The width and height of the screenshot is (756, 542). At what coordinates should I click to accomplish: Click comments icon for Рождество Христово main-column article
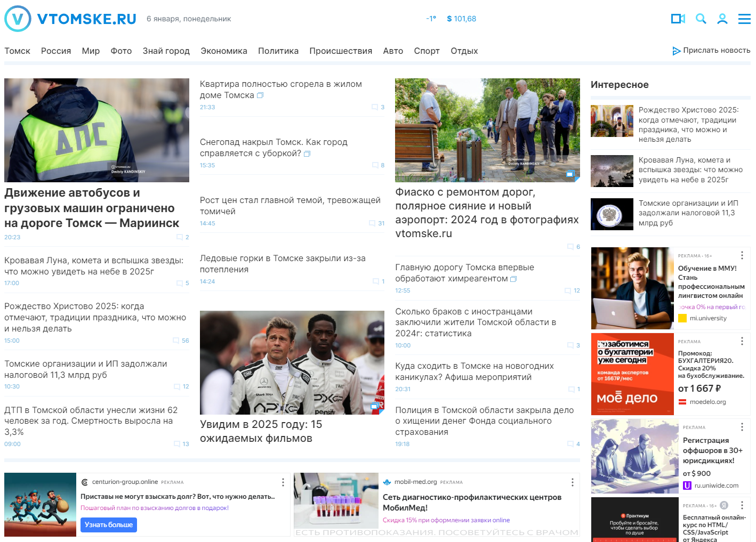[176, 341]
